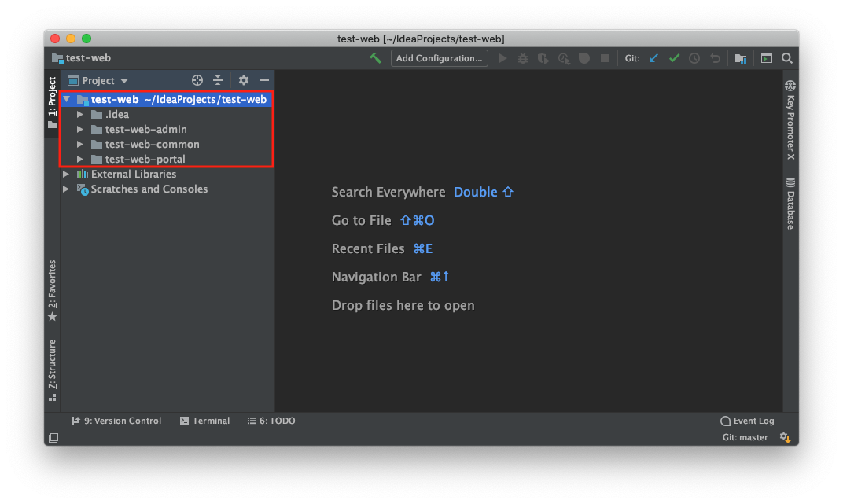This screenshot has height=504, width=843.
Task: Open the Add Configuration dialog
Action: (440, 58)
